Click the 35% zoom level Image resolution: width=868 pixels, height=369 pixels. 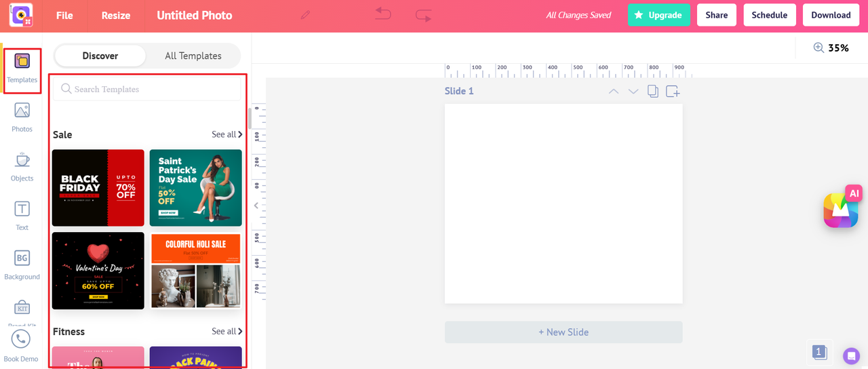[x=839, y=47]
